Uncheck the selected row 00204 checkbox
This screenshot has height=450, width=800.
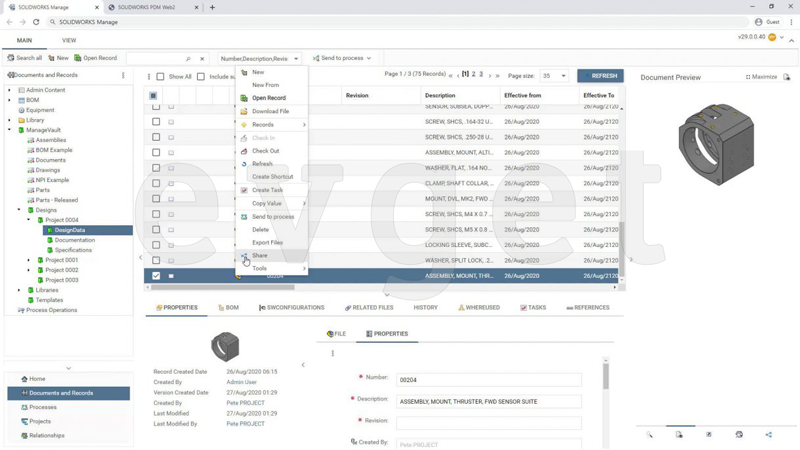click(x=156, y=276)
